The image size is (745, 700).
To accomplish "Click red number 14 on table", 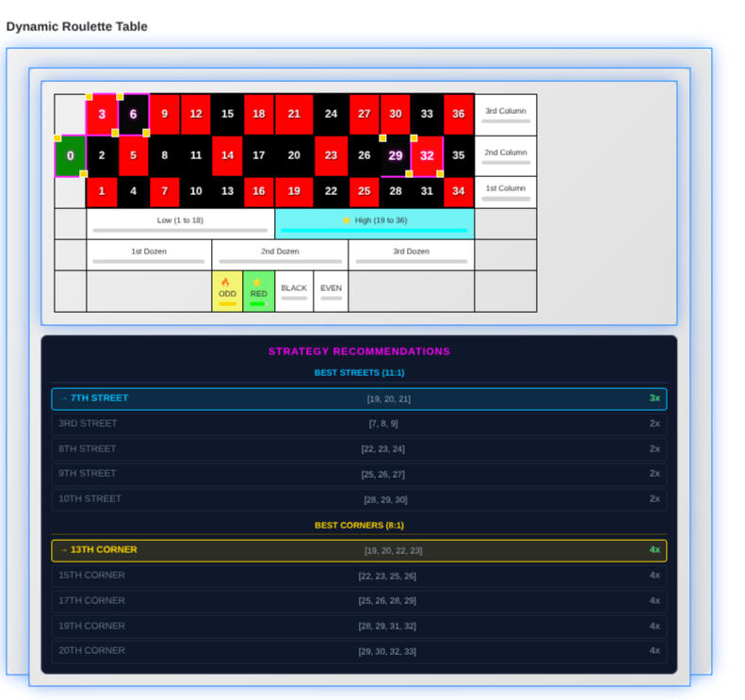I will (227, 155).
